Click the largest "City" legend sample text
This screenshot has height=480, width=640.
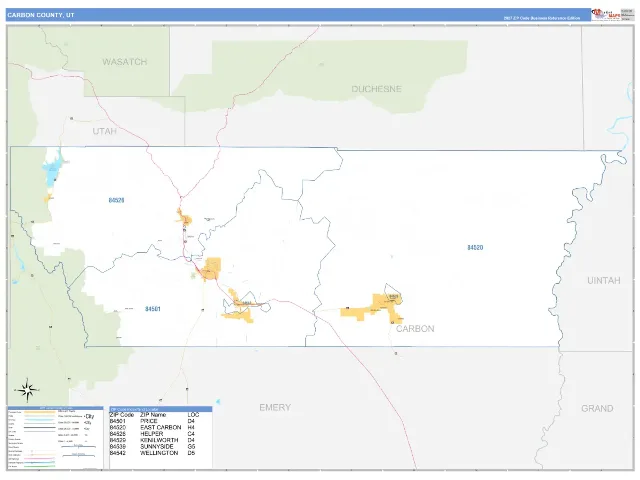click(x=89, y=416)
